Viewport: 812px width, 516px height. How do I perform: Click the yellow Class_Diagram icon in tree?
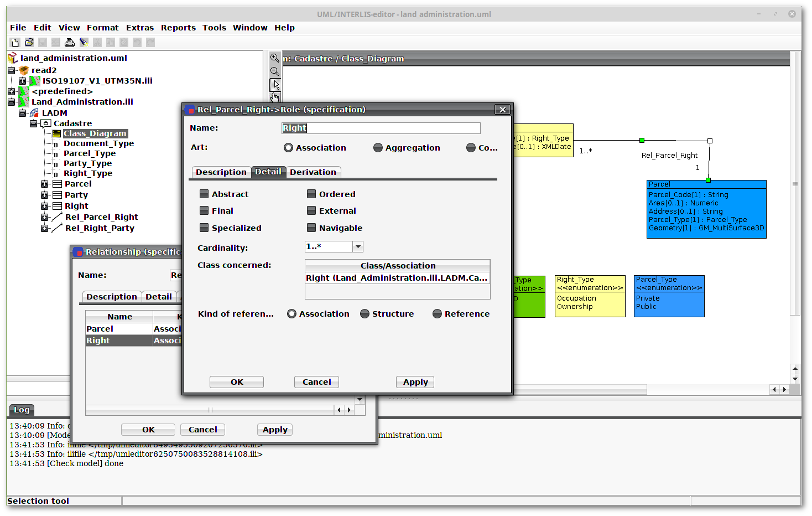(x=57, y=133)
